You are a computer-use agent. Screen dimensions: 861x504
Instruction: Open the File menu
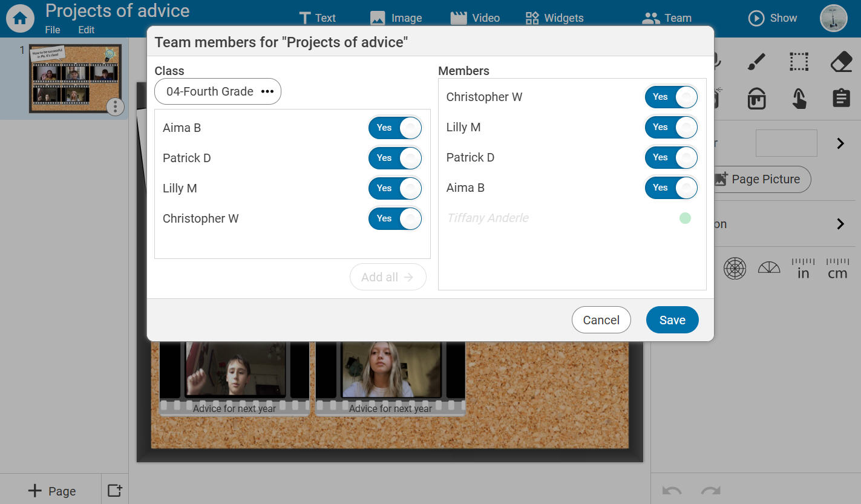tap(53, 30)
